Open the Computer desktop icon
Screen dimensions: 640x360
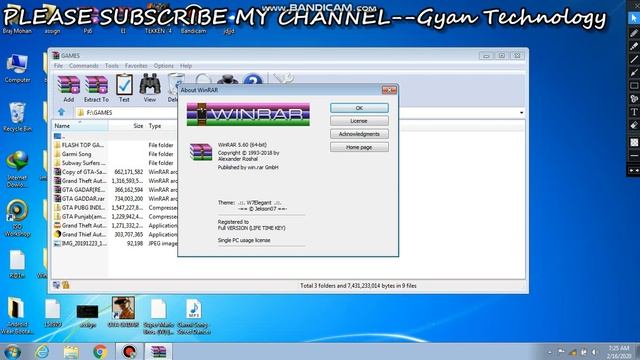coord(17,69)
